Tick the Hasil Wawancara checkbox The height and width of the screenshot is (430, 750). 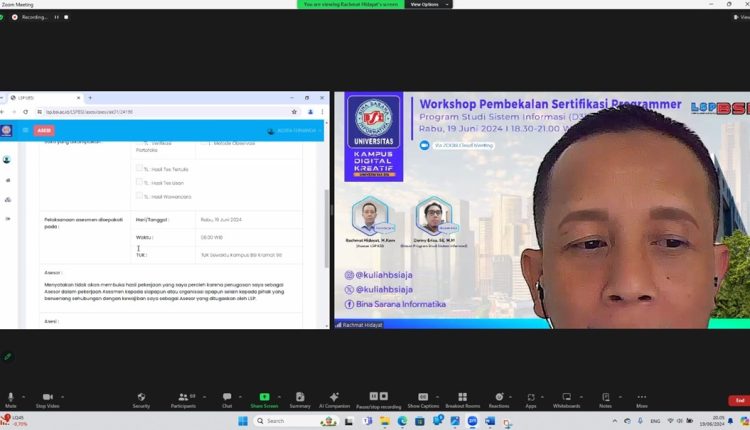pos(139,195)
